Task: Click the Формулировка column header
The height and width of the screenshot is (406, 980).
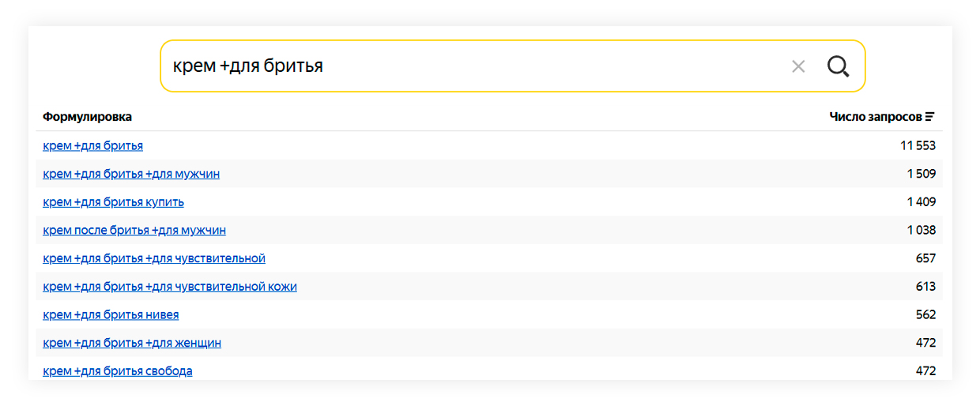Action: point(87,117)
